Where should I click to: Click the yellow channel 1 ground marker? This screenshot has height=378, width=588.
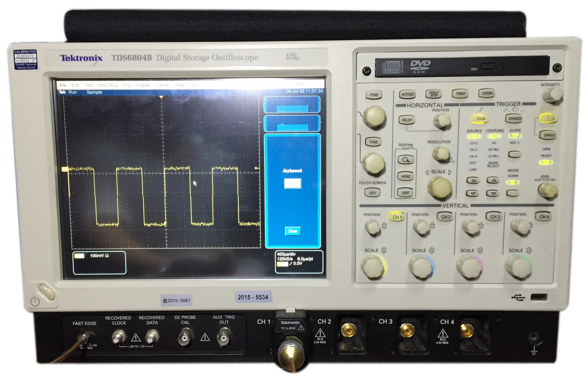[x=65, y=169]
